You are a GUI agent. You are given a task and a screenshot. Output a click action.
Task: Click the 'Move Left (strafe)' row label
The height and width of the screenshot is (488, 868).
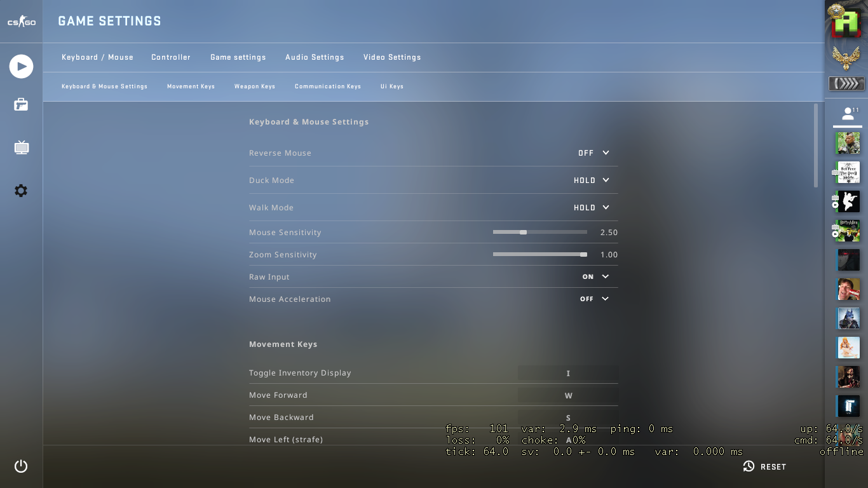click(286, 440)
